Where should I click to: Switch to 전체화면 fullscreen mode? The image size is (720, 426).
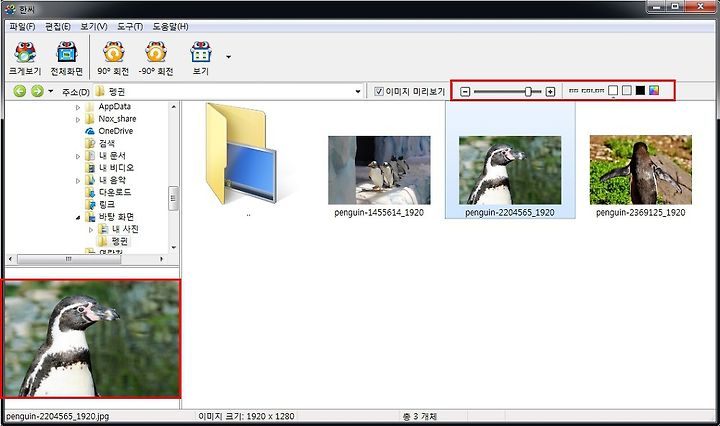coord(67,58)
